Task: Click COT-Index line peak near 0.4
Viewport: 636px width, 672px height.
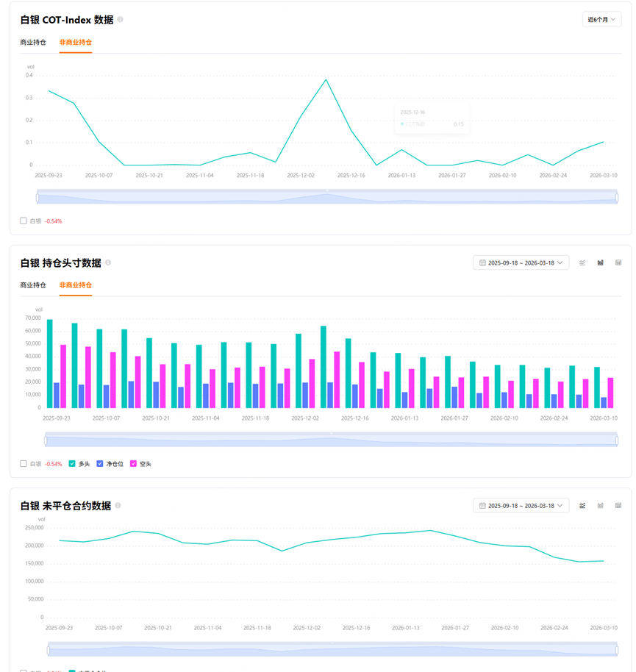Action: (x=326, y=79)
